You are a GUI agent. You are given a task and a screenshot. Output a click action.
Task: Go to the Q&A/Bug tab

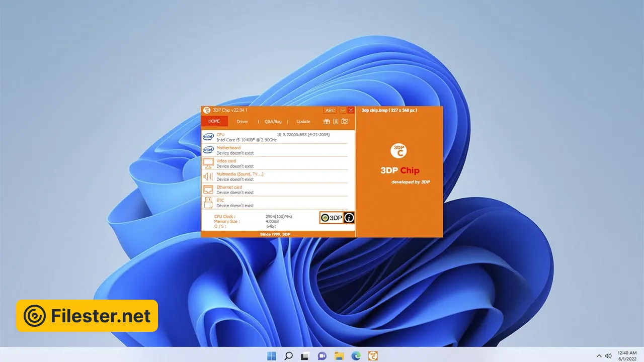(x=273, y=122)
